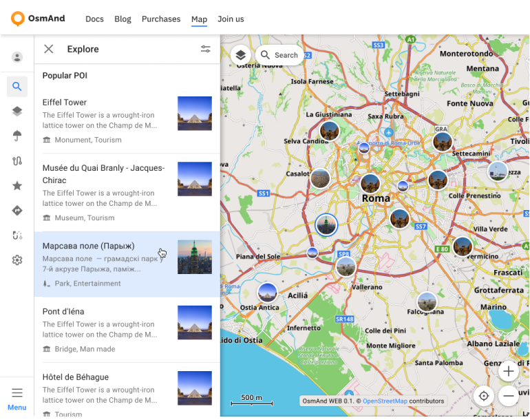Open the Docs menu item
This screenshot has width=530, height=420.
94,19
